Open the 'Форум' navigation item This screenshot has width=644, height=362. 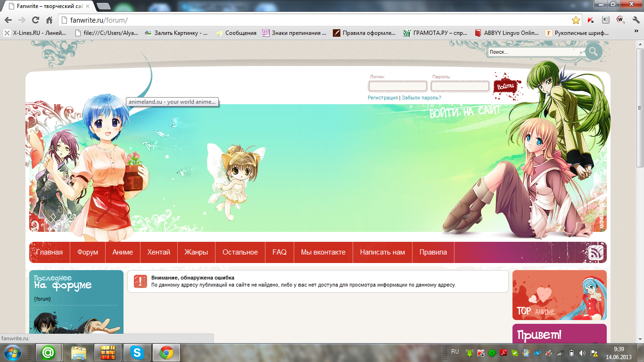point(88,252)
